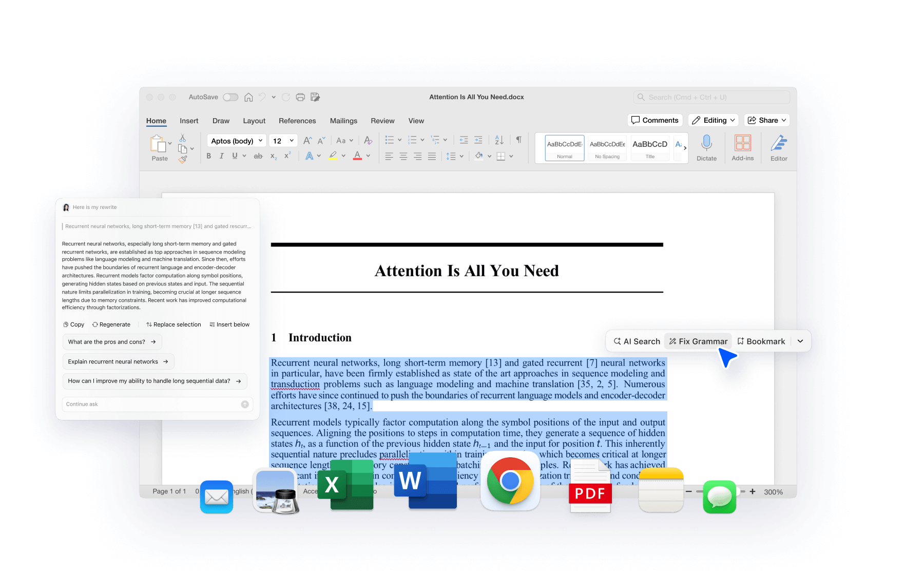Viewport: 924px width, 575px height.
Task: Switch to the View tab
Action: tap(416, 121)
